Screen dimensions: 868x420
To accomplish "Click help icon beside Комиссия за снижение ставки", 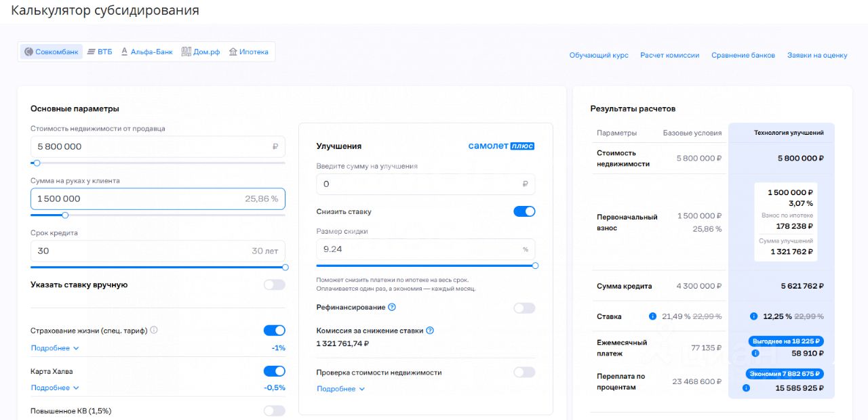I will [x=430, y=331].
